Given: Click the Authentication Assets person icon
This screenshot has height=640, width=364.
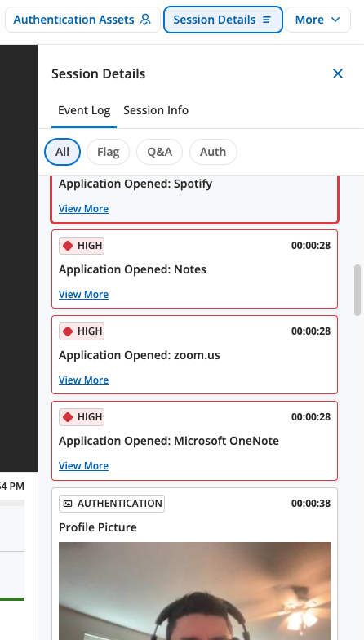Looking at the screenshot, I should click(x=145, y=20).
